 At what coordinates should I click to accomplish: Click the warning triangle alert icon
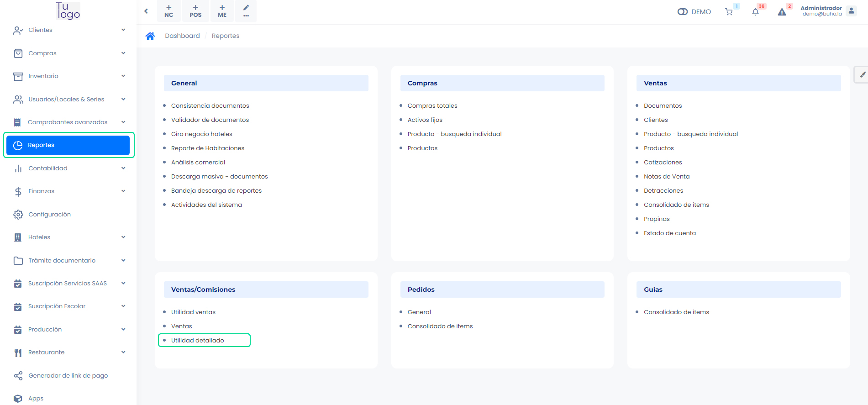coord(782,12)
